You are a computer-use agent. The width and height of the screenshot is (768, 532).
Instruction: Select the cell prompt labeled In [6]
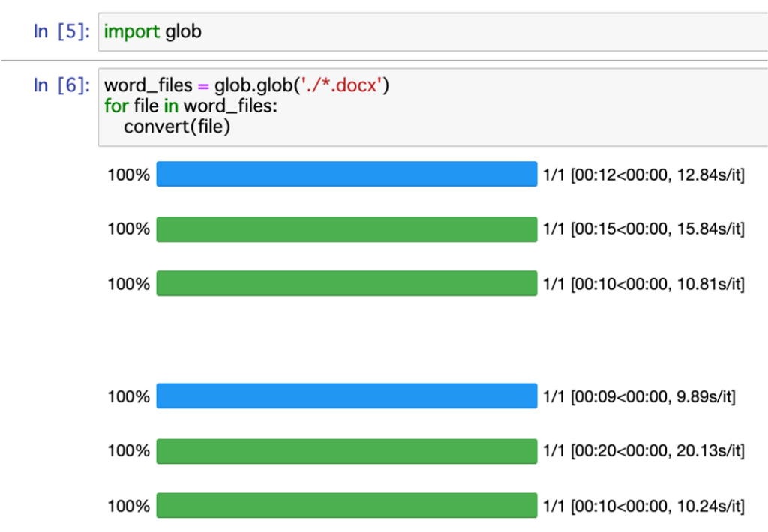[61, 85]
